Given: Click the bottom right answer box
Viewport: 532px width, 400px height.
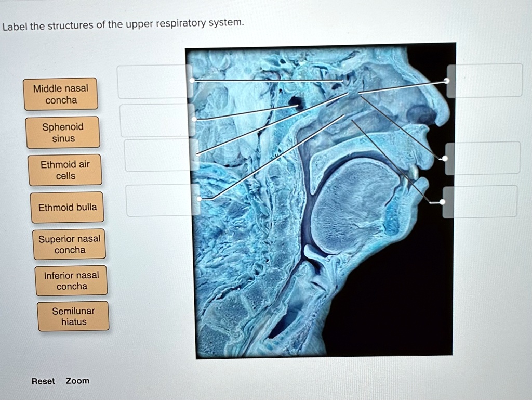Looking at the screenshot, I should (x=483, y=202).
